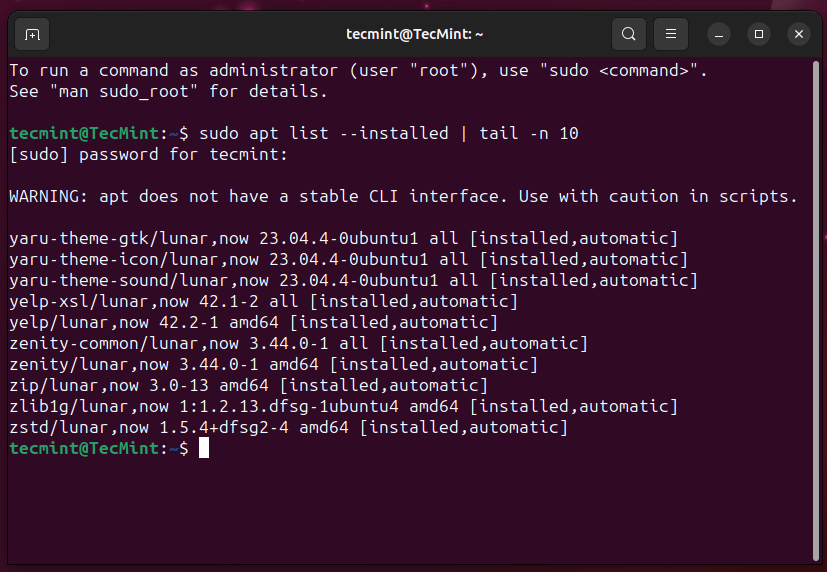Open the terminal search tool

628,34
